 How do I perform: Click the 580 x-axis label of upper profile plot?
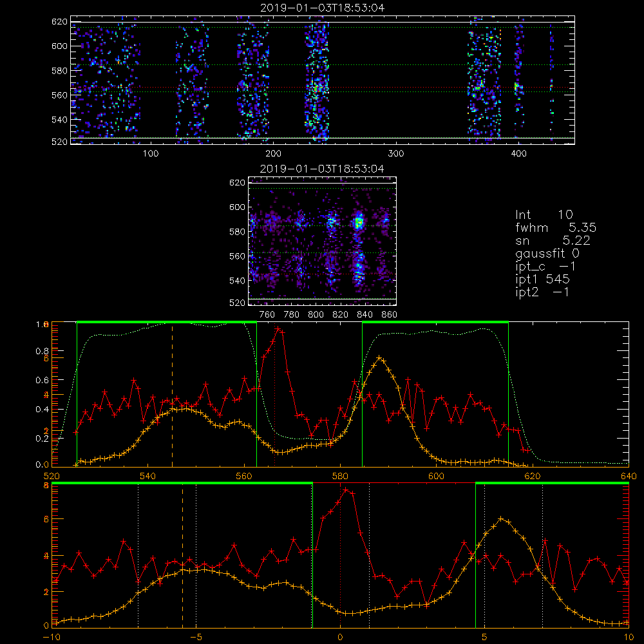click(340, 476)
